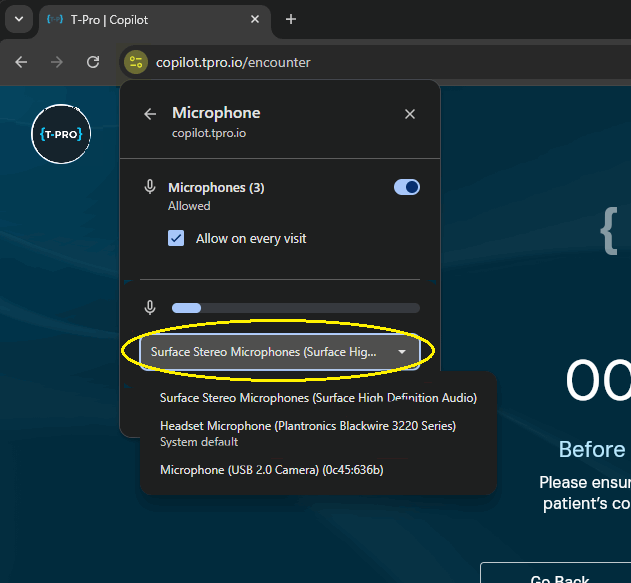
Task: Uncheck Allow on every visit checkbox
Action: tap(176, 238)
